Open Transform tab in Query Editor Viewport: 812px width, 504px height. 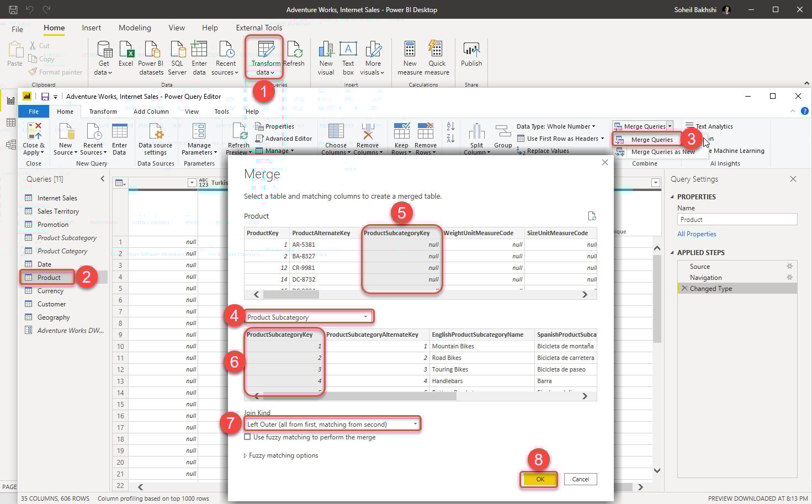coord(103,112)
